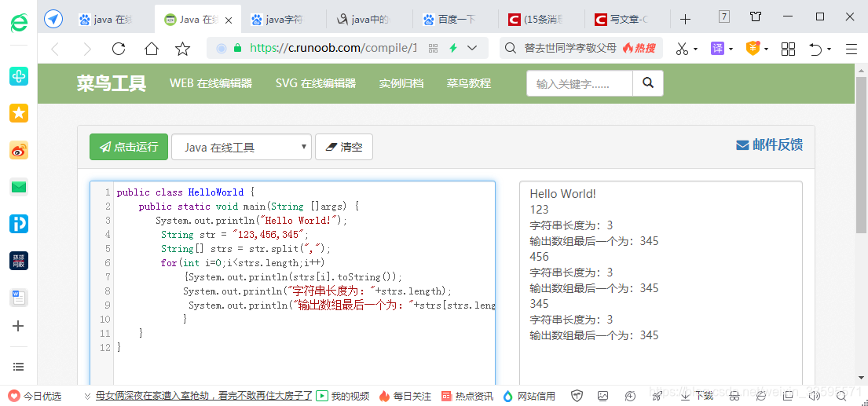
Task: Click the orange shield wallet icon
Action: click(753, 49)
